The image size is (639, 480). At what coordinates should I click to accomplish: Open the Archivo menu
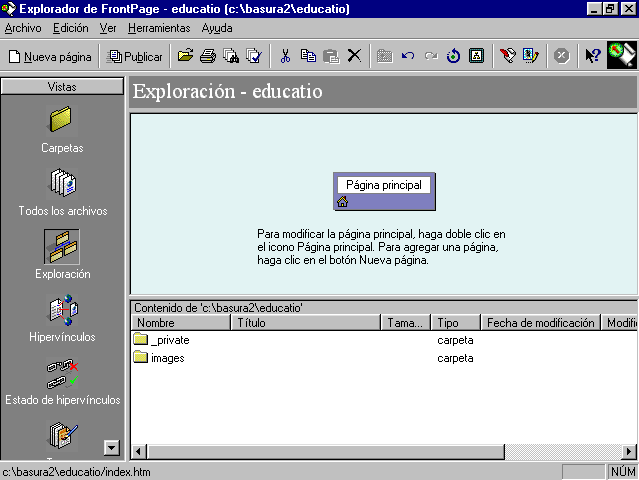23,28
